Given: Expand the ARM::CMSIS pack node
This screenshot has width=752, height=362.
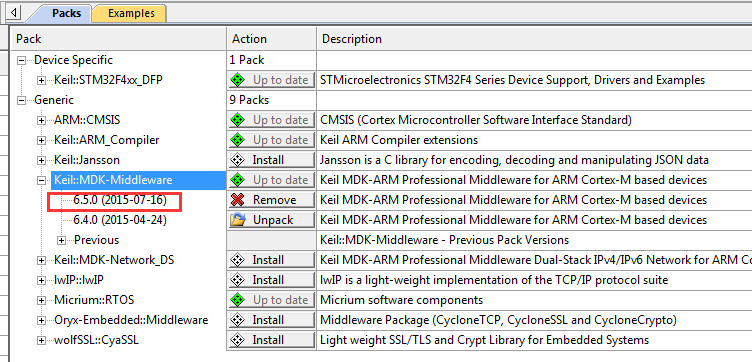Looking at the screenshot, I should point(41,120).
